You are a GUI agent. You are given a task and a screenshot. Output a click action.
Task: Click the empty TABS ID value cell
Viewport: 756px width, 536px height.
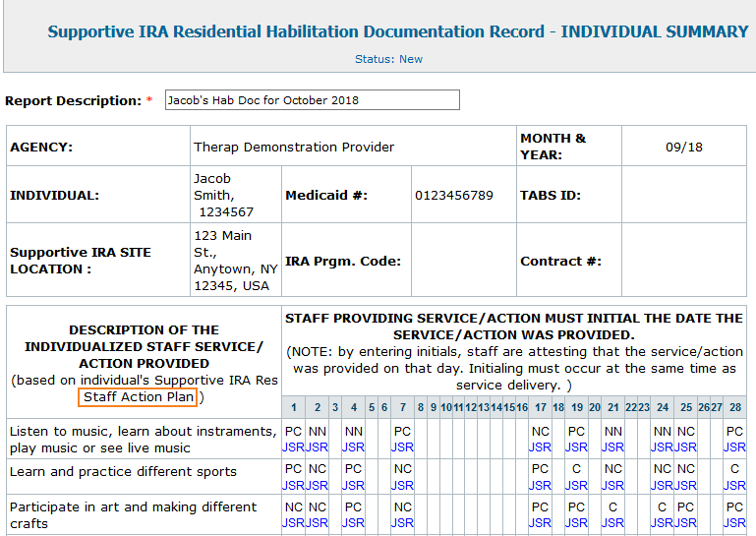coord(683,195)
